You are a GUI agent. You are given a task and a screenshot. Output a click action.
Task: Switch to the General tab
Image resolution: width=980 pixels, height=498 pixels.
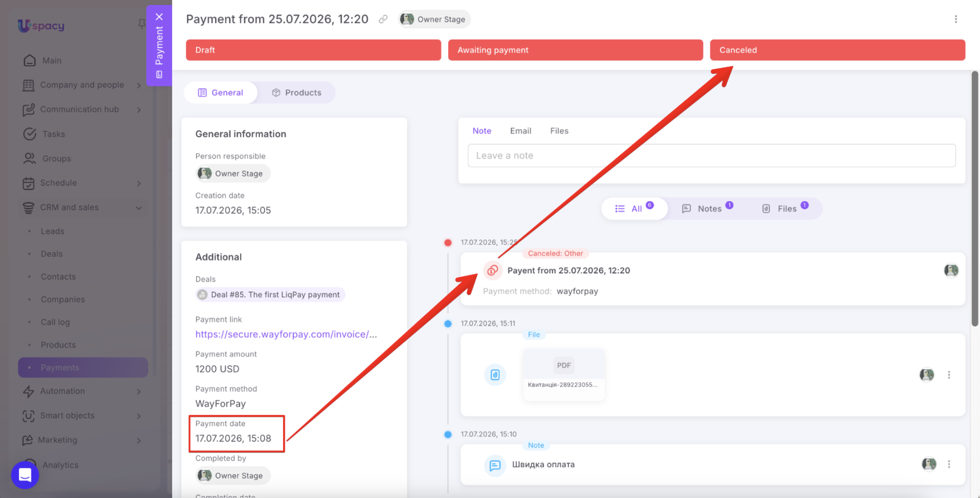(220, 92)
